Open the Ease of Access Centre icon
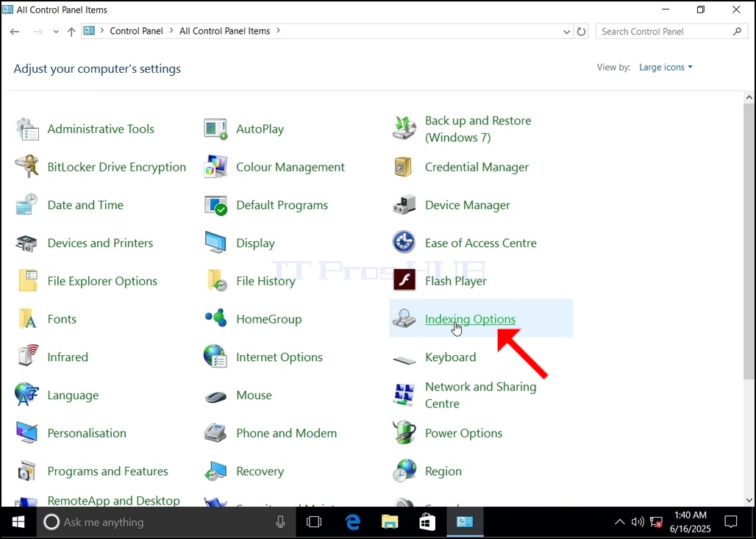756x539 pixels. tap(404, 243)
